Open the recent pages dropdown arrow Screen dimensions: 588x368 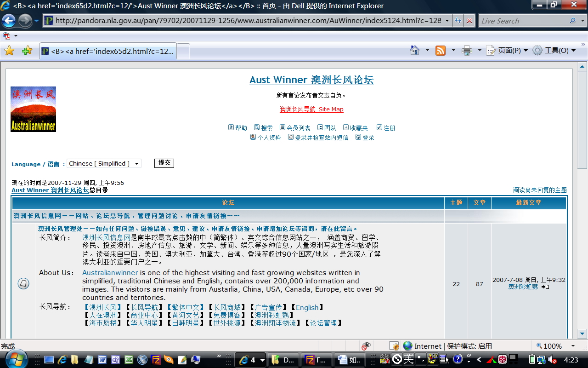coord(37,21)
